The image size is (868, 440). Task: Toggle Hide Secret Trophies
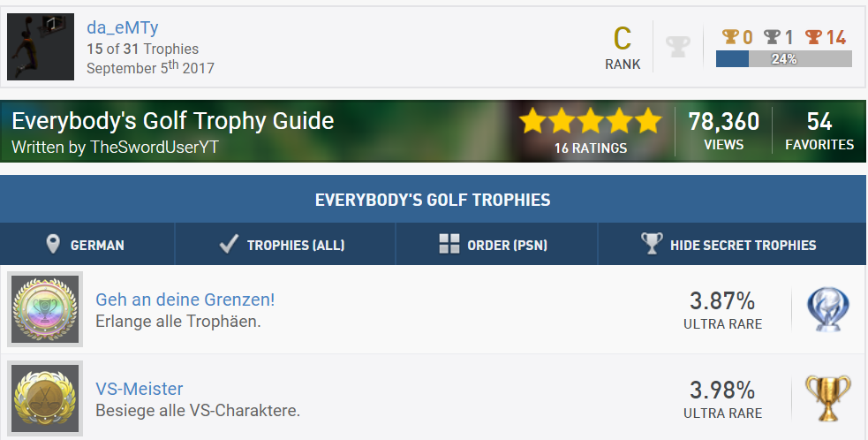click(732, 245)
